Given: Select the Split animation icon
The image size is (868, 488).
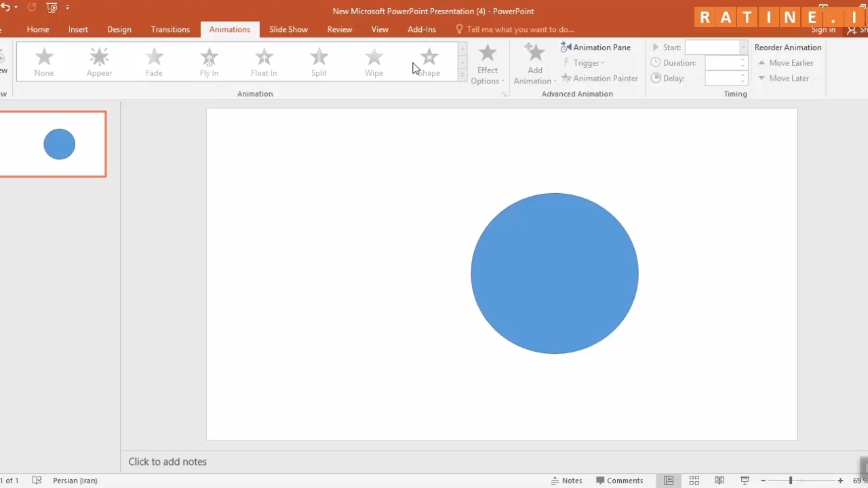Looking at the screenshot, I should 319,58.
